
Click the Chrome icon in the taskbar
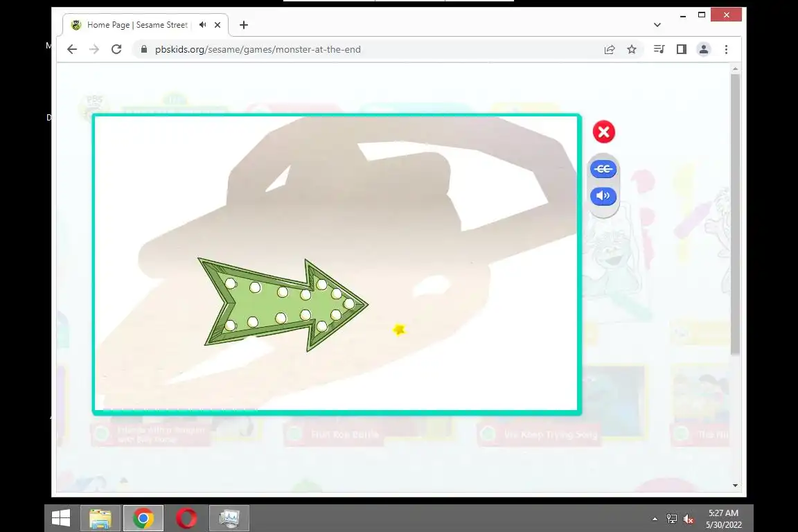pyautogui.click(x=143, y=518)
